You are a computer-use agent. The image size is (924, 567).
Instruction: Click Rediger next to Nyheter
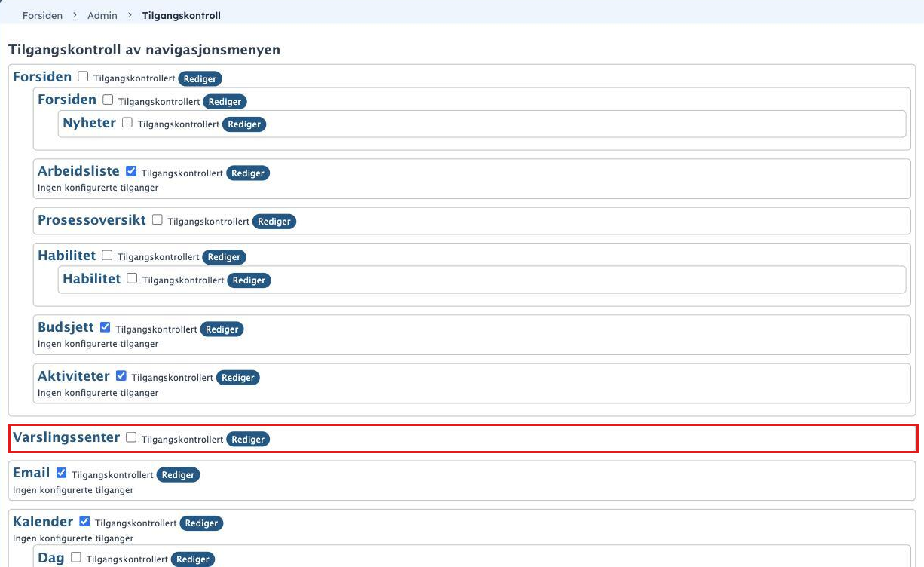pyautogui.click(x=244, y=124)
